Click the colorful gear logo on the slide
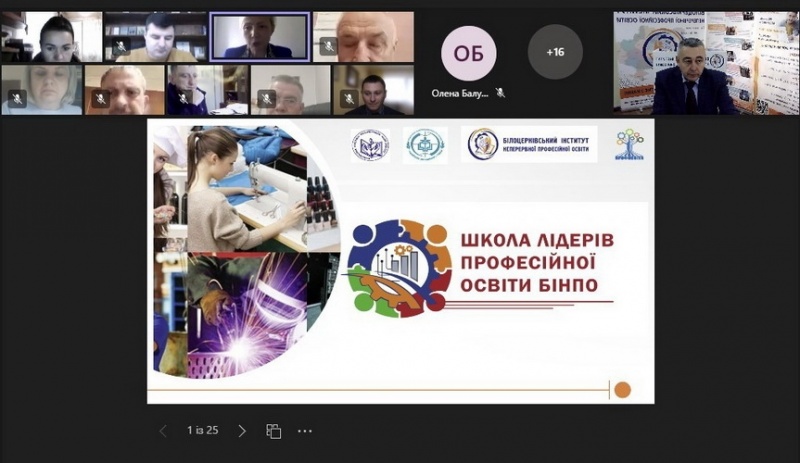This screenshot has height=463, width=800. [x=398, y=268]
